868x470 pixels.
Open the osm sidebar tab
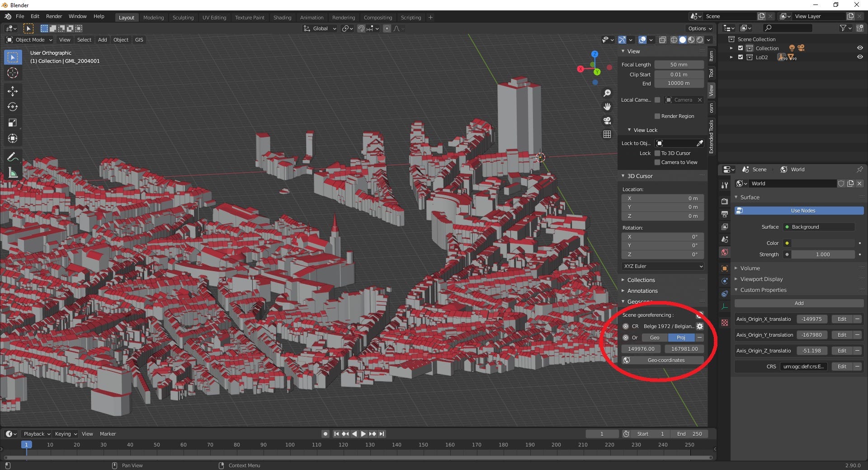tap(711, 108)
